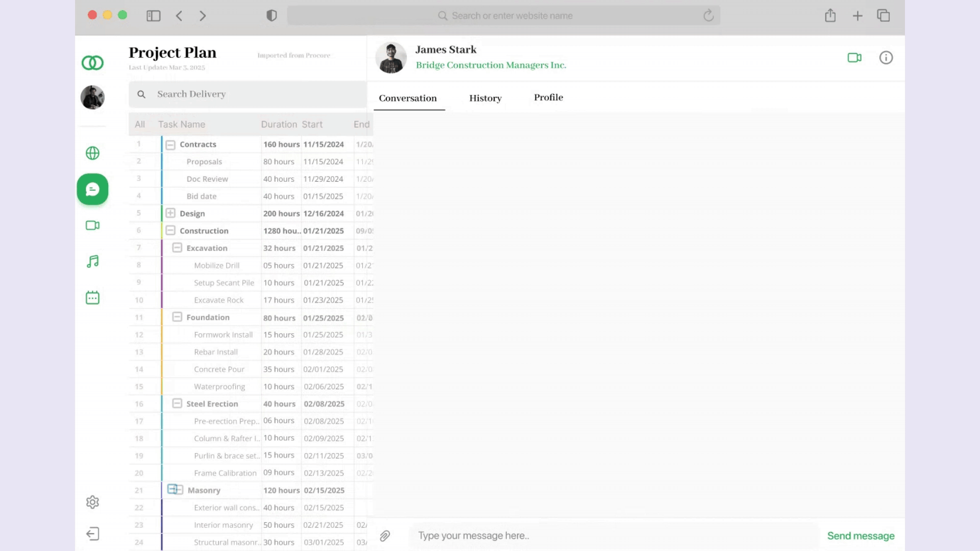Open the user avatar in sidebar
The width and height of the screenshot is (980, 551).
coord(92,97)
